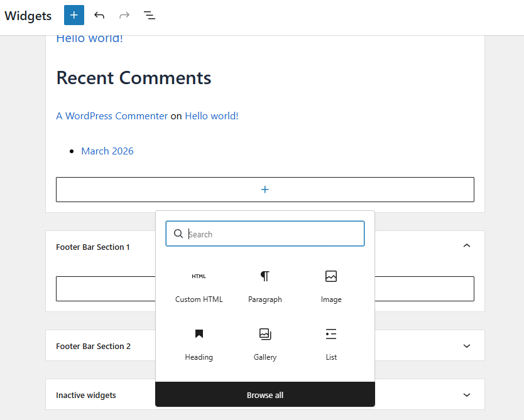524x420 pixels.
Task: Toggle the block inserter in top toolbar
Action: tap(74, 15)
